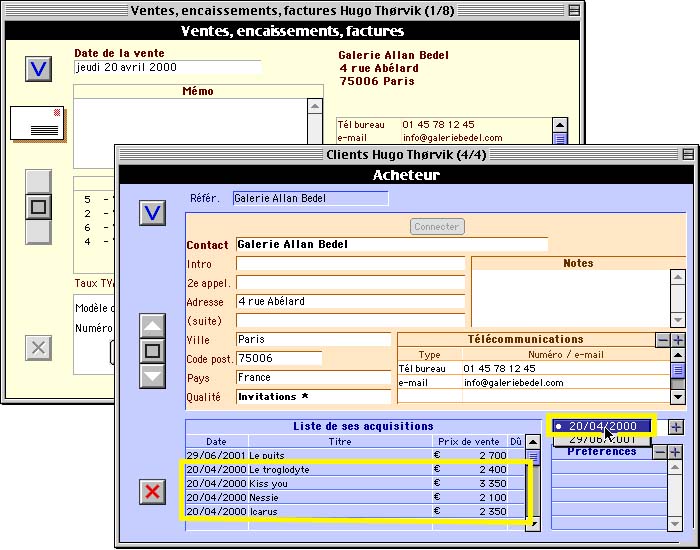Select the Icarus acquisition row
Screen dimensions: 700x550
(x=355, y=511)
